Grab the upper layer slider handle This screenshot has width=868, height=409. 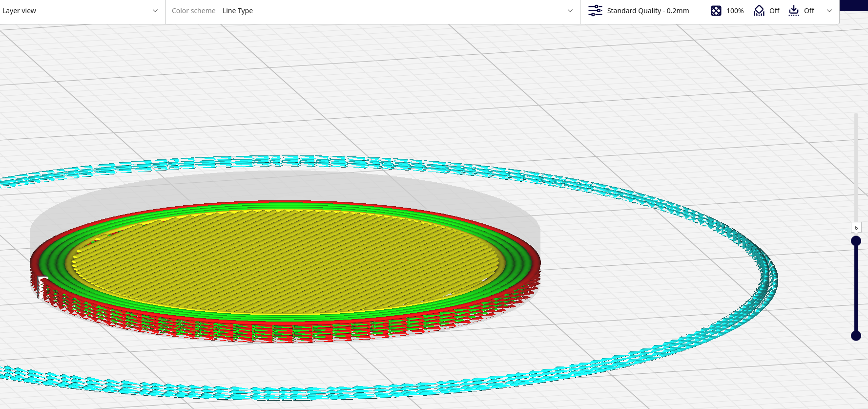[x=856, y=241]
